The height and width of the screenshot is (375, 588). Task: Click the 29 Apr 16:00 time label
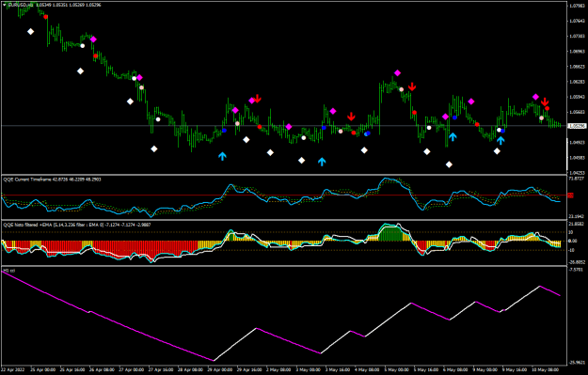[250, 369]
